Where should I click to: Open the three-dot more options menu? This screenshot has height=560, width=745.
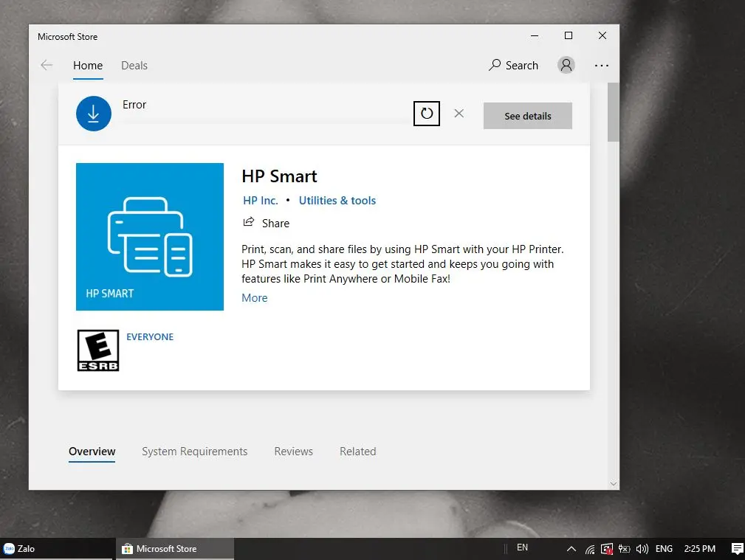pos(602,66)
